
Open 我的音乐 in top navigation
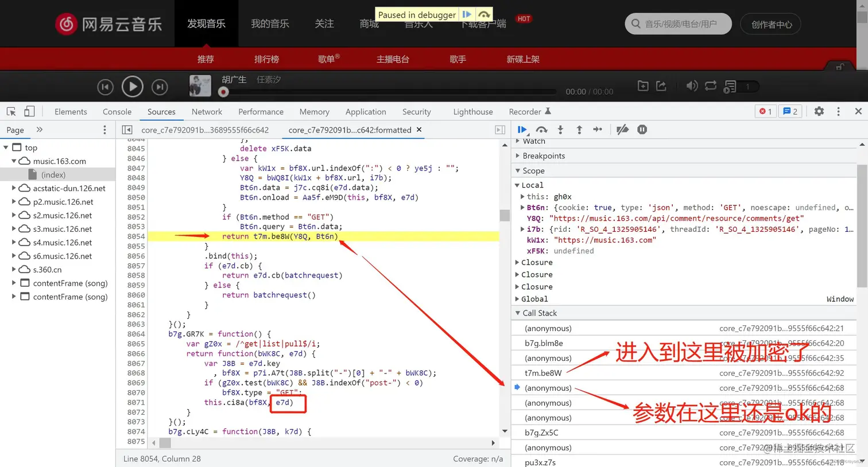(270, 24)
